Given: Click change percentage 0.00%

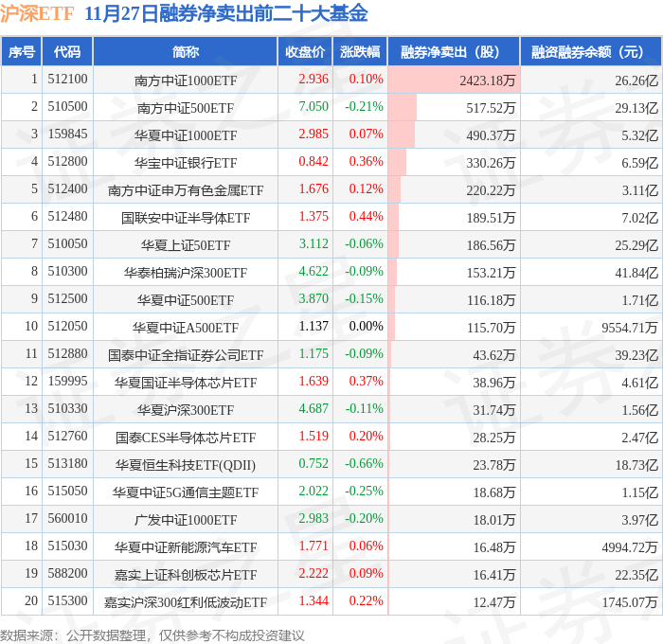Looking at the screenshot, I should [x=367, y=326].
